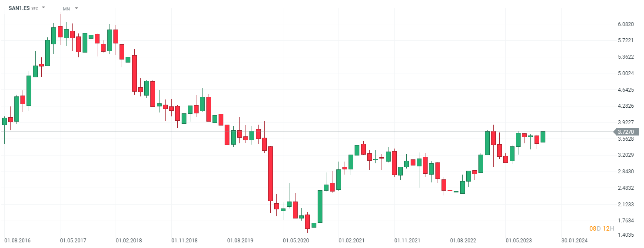Open the SAN1.ES symbol dropdown arrow

pyautogui.click(x=43, y=8)
